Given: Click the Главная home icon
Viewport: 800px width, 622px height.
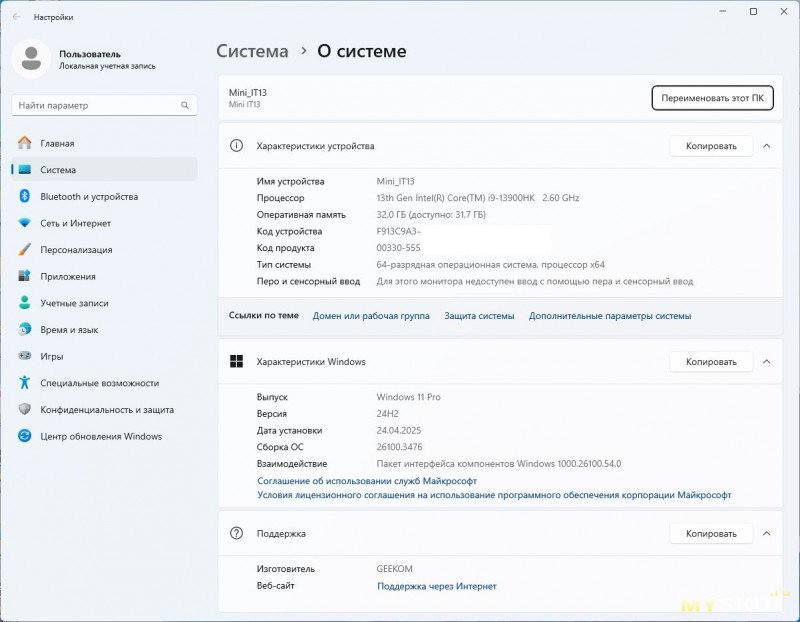Looking at the screenshot, I should click(x=24, y=143).
